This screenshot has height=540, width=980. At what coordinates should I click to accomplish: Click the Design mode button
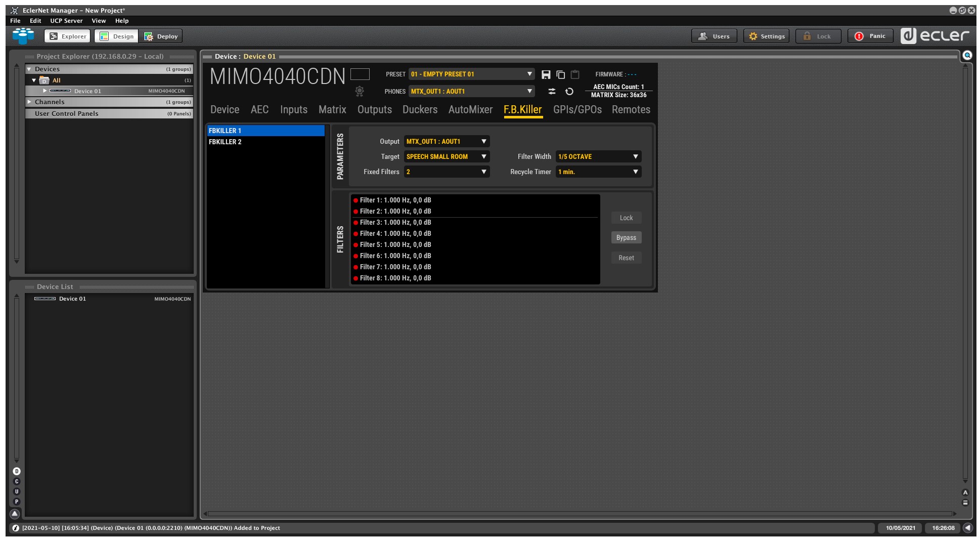click(117, 36)
